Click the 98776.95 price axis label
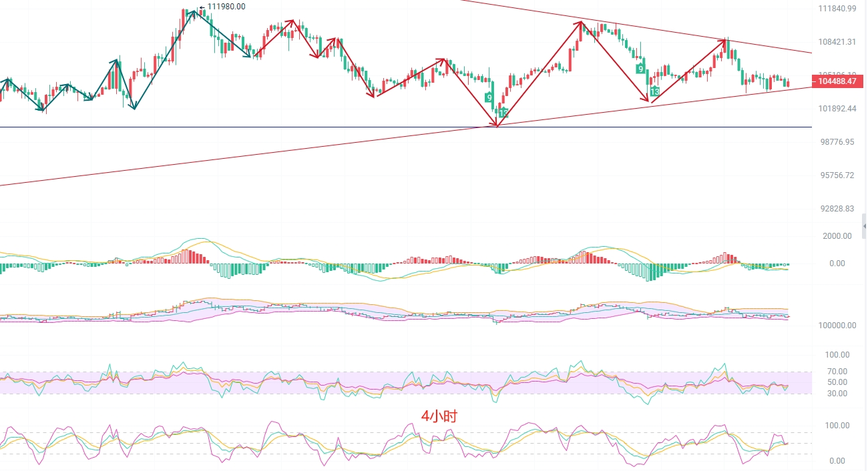 pyautogui.click(x=837, y=142)
